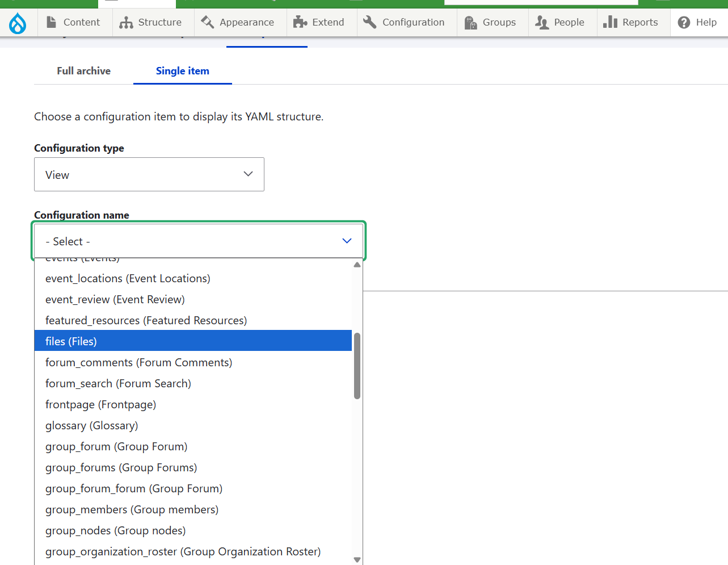Select the Single item tab

(182, 71)
